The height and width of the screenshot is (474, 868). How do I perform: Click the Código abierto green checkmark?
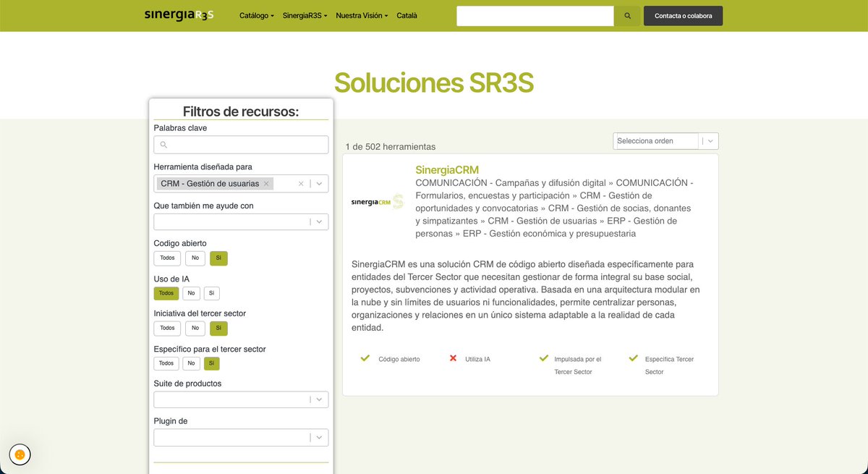coord(365,358)
